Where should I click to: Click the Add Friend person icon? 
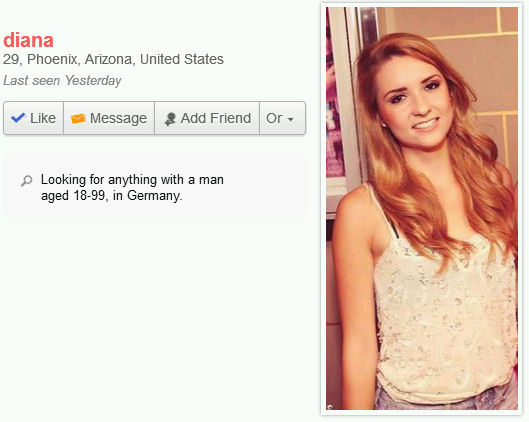coord(170,119)
